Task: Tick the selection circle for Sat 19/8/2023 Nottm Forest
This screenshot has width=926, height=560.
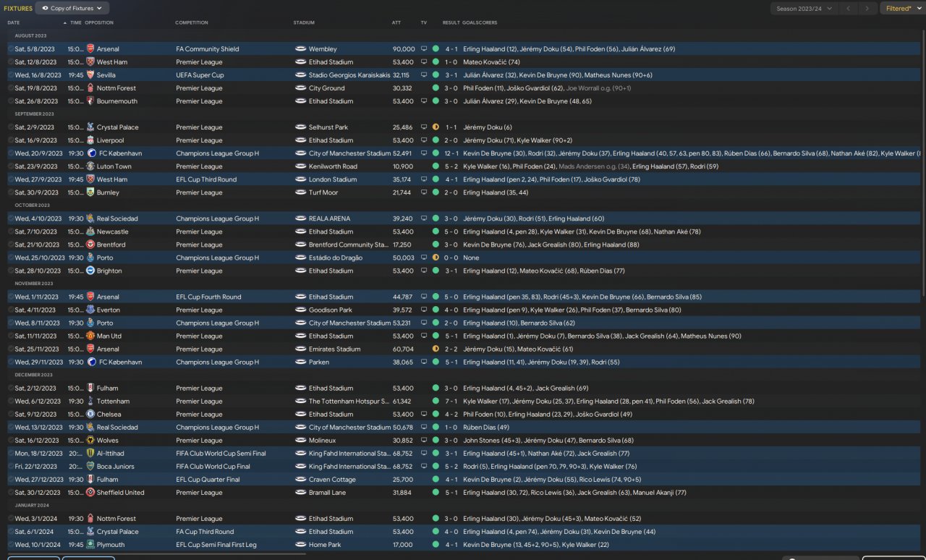Action: [10, 88]
